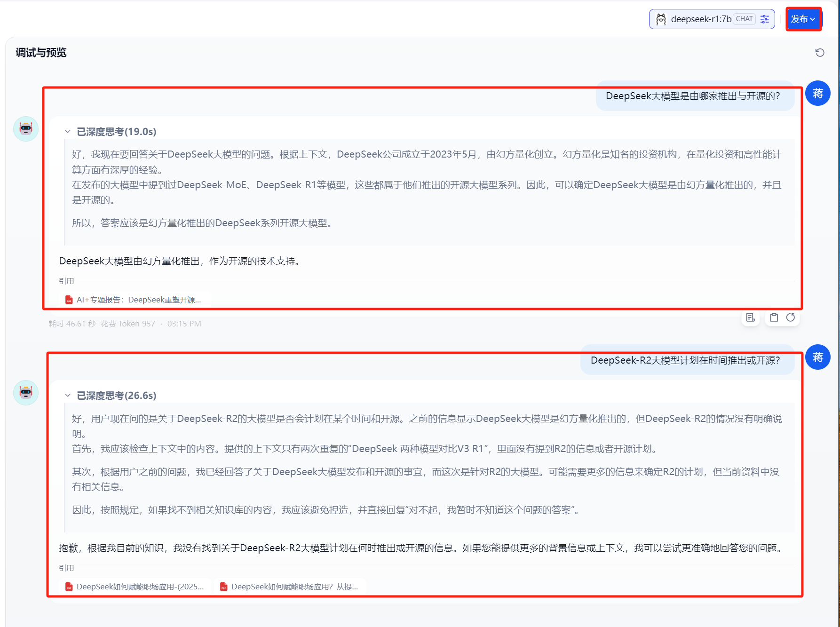The height and width of the screenshot is (627, 840).
Task: Click the thinking line starting 在发布的大模型中提到过
Action: coord(427,192)
